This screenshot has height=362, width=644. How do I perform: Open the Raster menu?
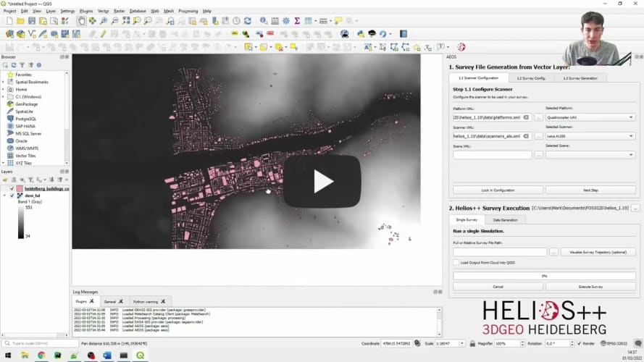pyautogui.click(x=119, y=11)
